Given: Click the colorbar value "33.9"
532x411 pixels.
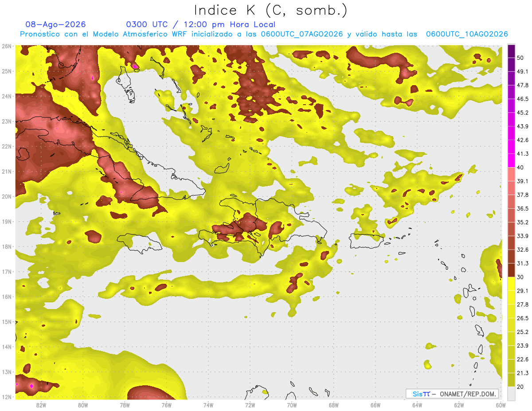Looking at the screenshot, I should [x=522, y=236].
